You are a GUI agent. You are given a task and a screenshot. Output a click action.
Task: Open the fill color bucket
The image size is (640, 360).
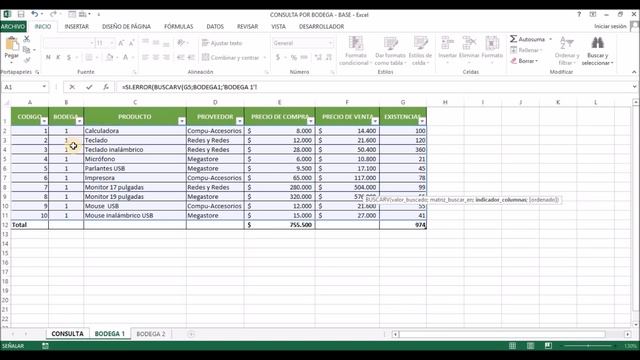109,58
